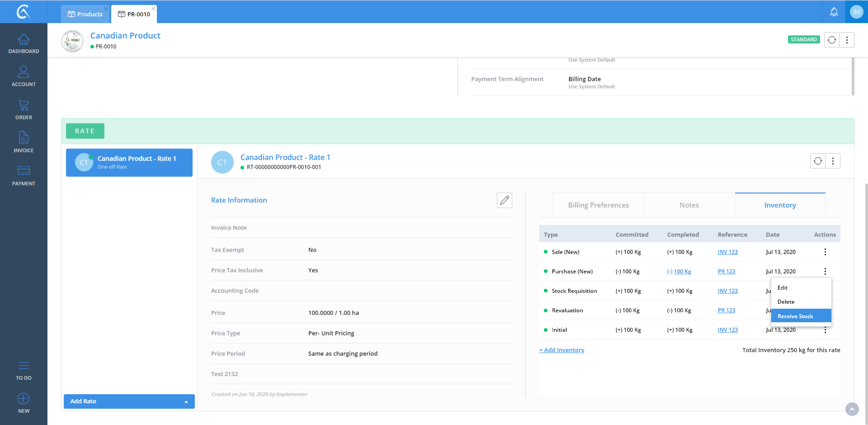
Task: Switch to the Notes tab
Action: pos(689,205)
